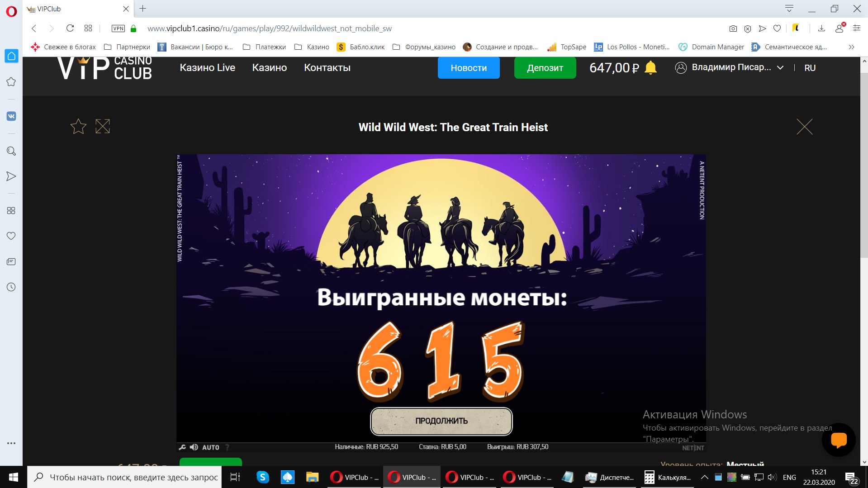Click the green Депозит button
Viewport: 868px width, 488px height.
point(545,68)
